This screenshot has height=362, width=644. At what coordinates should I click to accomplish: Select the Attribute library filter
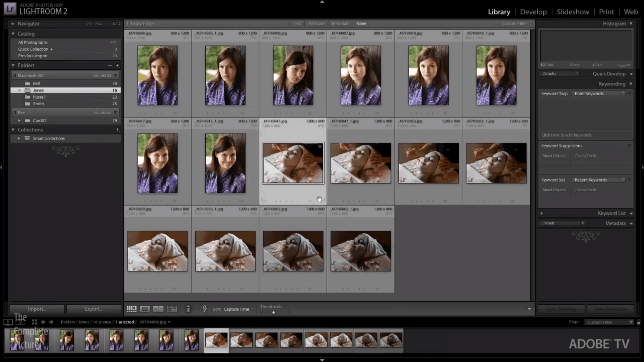316,23
